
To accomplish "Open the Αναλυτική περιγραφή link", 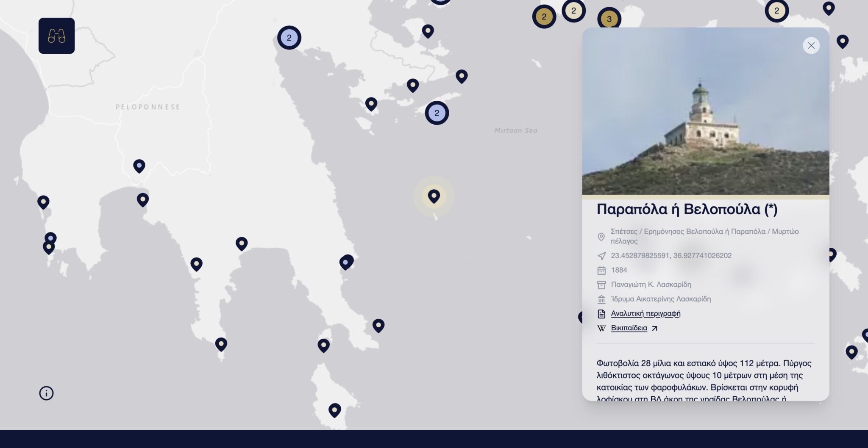I will 645,313.
